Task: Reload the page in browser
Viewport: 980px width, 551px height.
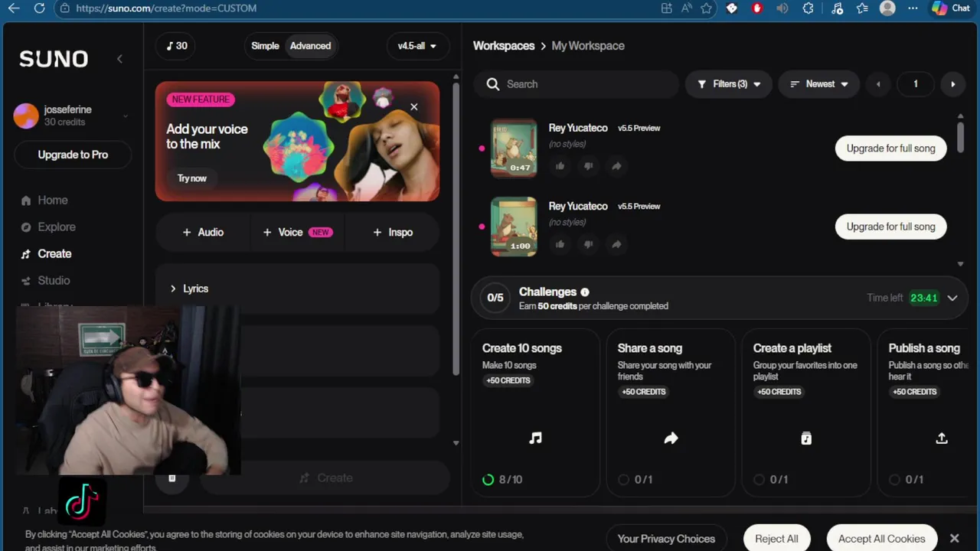Action: pyautogui.click(x=39, y=8)
